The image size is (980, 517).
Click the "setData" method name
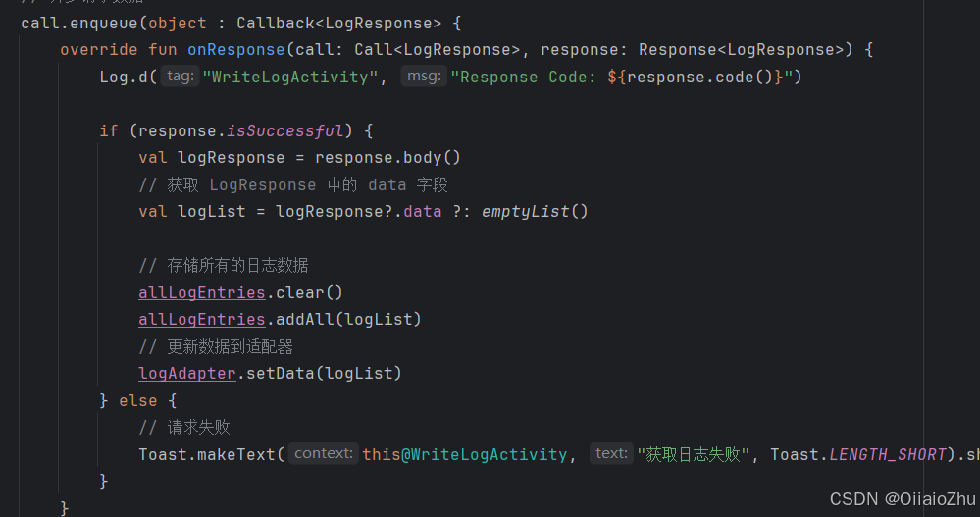pyautogui.click(x=281, y=373)
